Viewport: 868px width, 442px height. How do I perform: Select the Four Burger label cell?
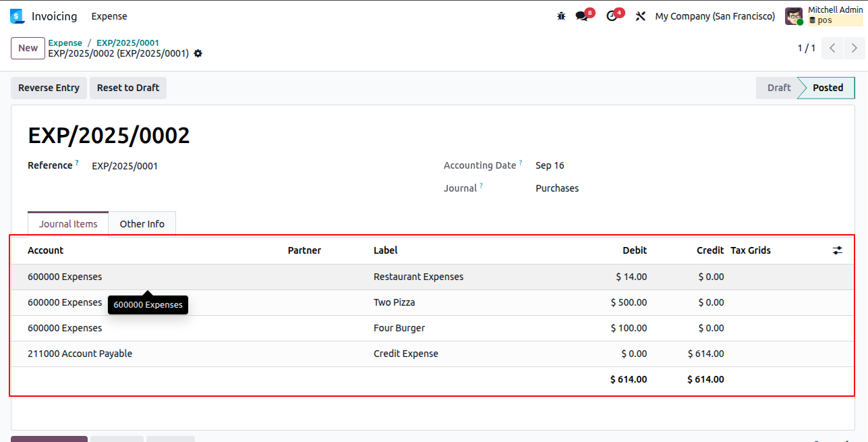(x=399, y=328)
